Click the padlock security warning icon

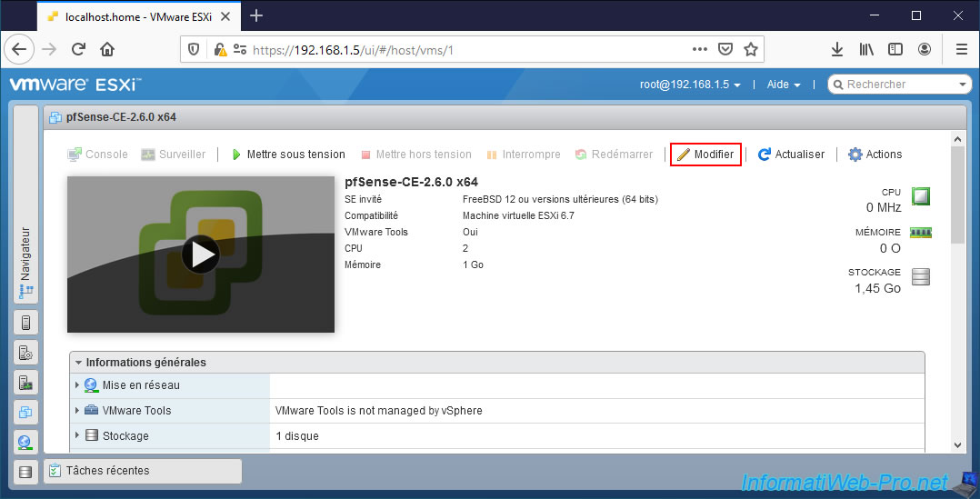pos(219,49)
